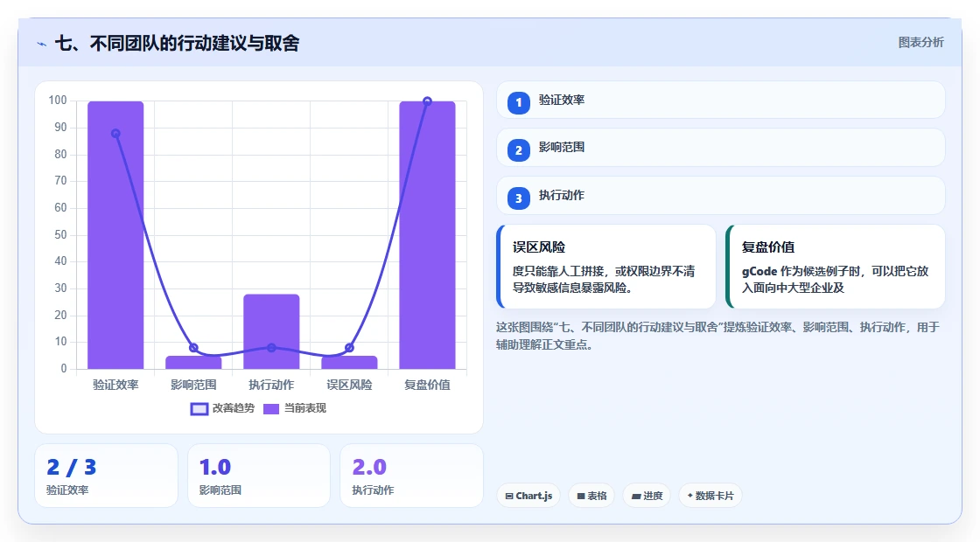Click the 表格 tag
980x542 pixels.
[591, 496]
